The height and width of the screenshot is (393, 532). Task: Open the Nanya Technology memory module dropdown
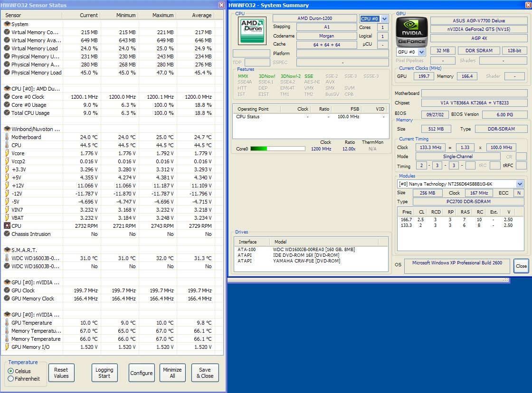pyautogui.click(x=520, y=184)
